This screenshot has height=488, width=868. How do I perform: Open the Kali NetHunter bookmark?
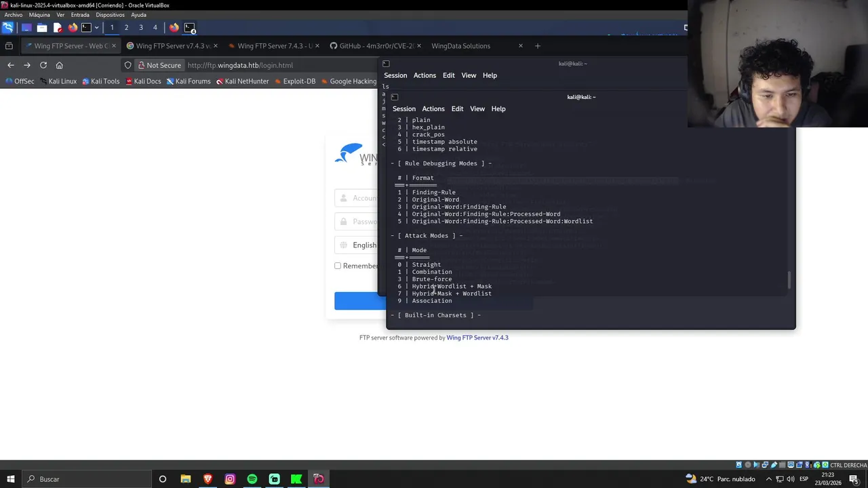pos(242,81)
